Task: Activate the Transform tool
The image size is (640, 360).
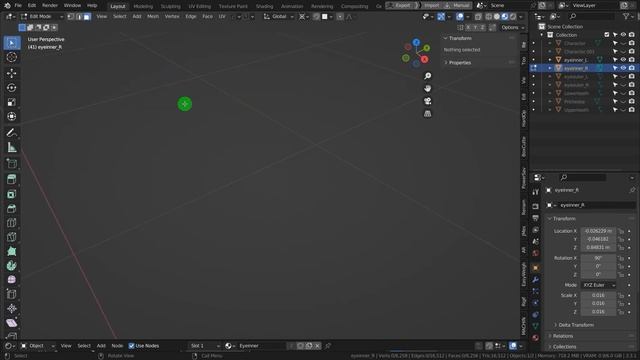Action: pyautogui.click(x=12, y=116)
